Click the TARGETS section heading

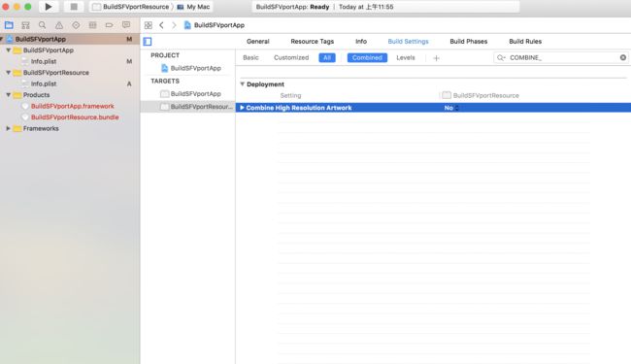[165, 82]
